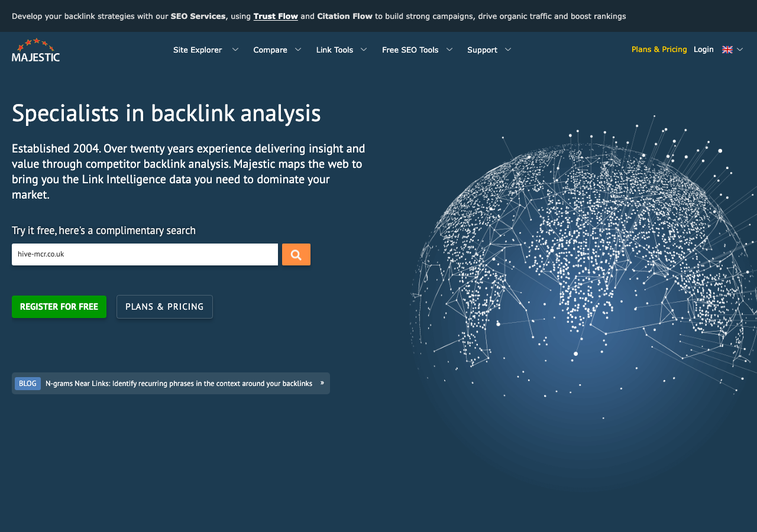Open the N-grams Near Links blog post
This screenshot has width=757, height=532.
[x=179, y=384]
